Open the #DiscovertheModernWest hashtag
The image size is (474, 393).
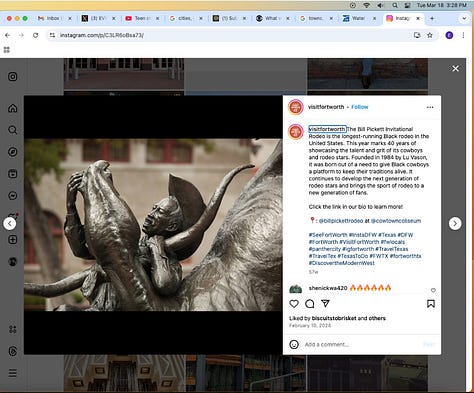[341, 263]
